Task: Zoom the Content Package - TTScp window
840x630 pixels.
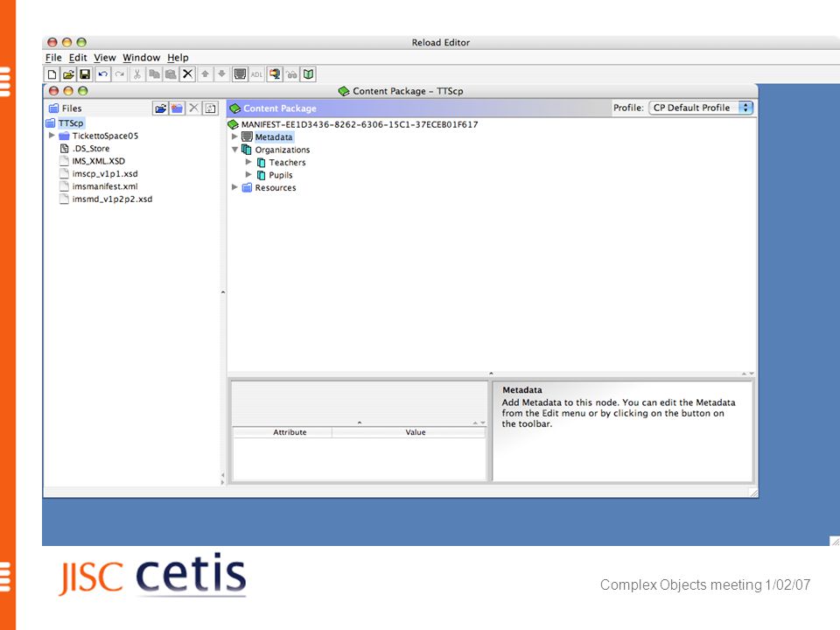Action: coord(82,91)
